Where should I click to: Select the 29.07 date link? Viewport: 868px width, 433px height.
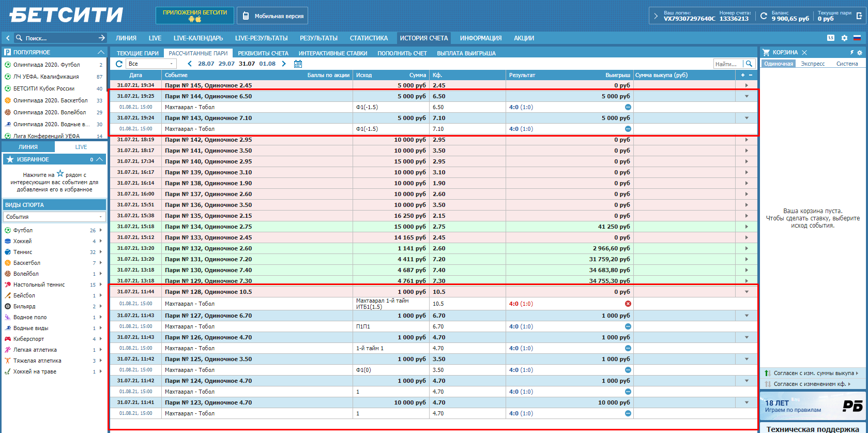tap(226, 64)
